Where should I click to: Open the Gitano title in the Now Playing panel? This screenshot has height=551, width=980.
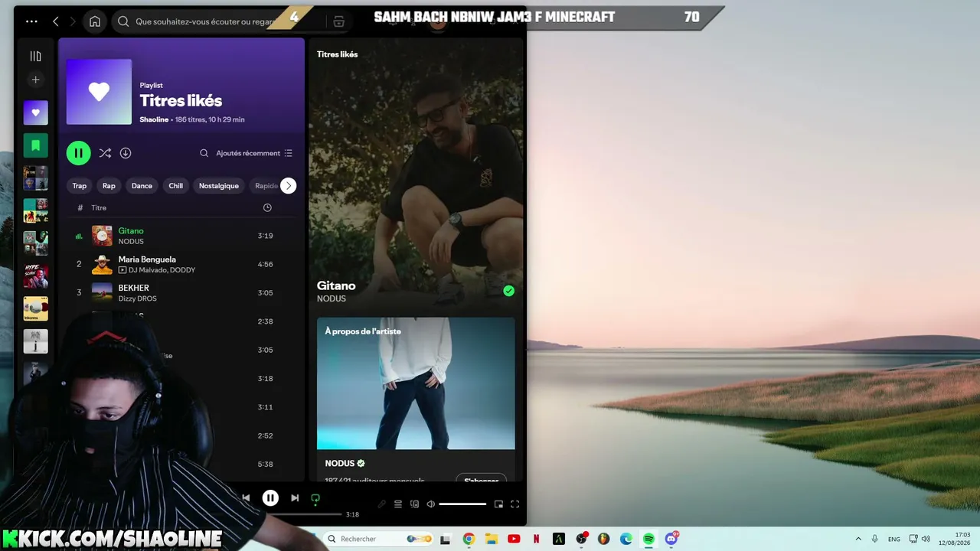click(336, 285)
